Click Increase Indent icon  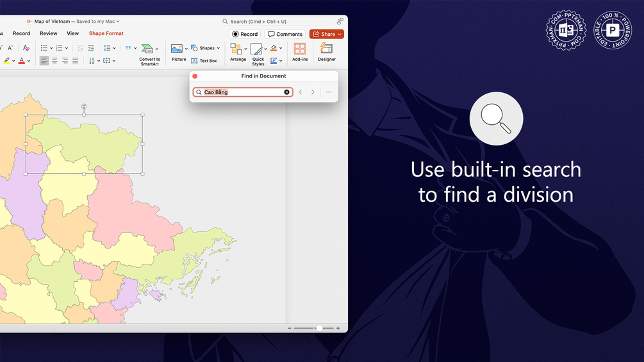pos(91,48)
